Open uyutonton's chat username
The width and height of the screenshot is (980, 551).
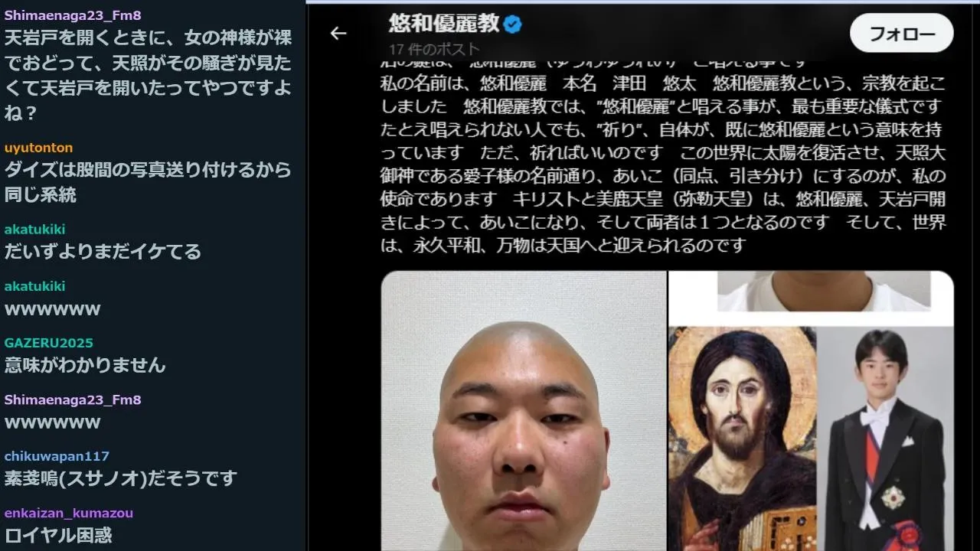pos(38,148)
